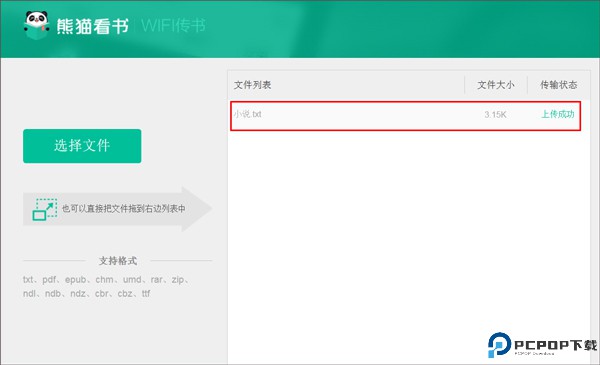Click the WIFI传书 header label
Viewport: 600px width, 365px height.
tap(173, 26)
